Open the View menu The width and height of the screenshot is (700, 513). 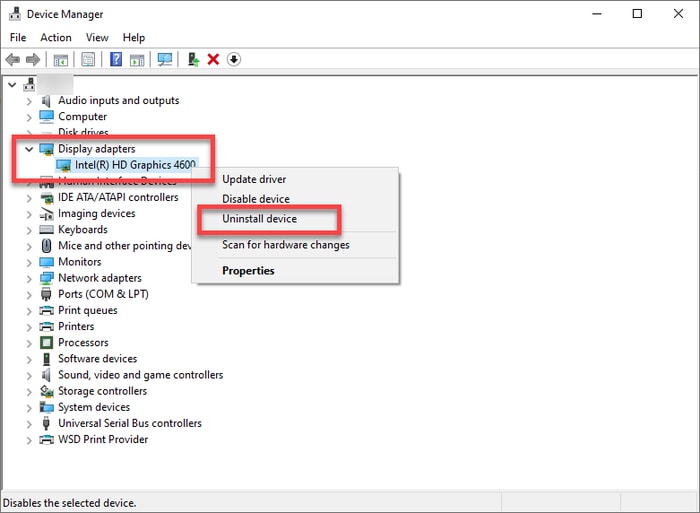coord(97,38)
